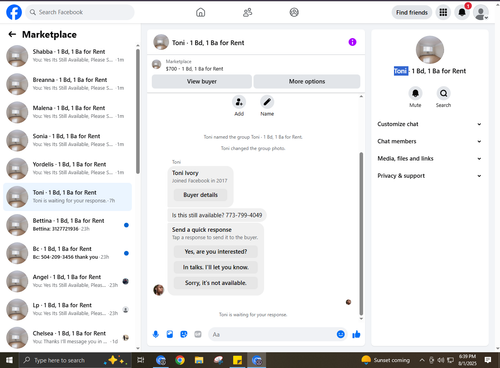Expand the Customize chat section
The image size is (500, 368).
[x=429, y=124]
